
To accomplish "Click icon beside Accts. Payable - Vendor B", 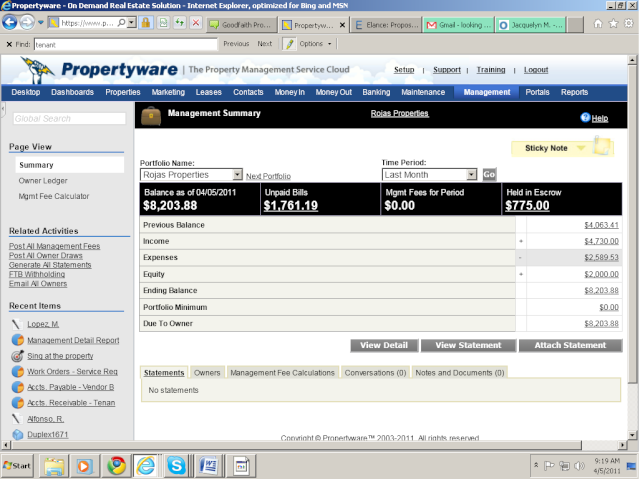I will coord(18,387).
